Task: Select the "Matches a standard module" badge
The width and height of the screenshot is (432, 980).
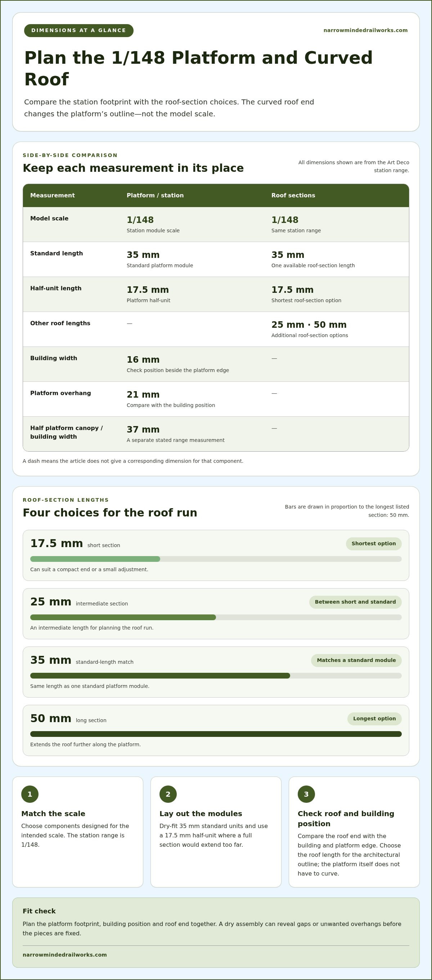Action: (x=356, y=660)
